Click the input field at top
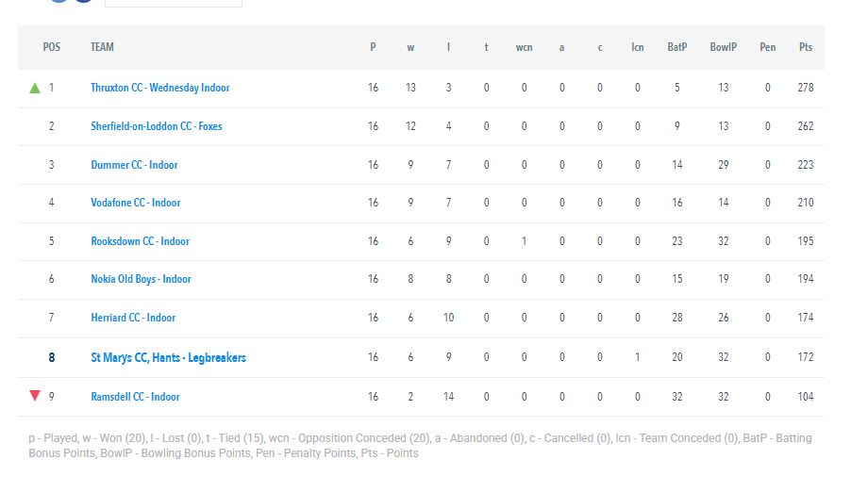 (x=174, y=2)
